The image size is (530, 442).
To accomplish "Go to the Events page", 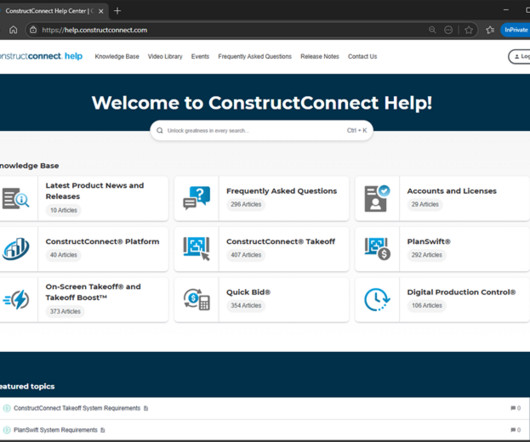I will [200, 56].
